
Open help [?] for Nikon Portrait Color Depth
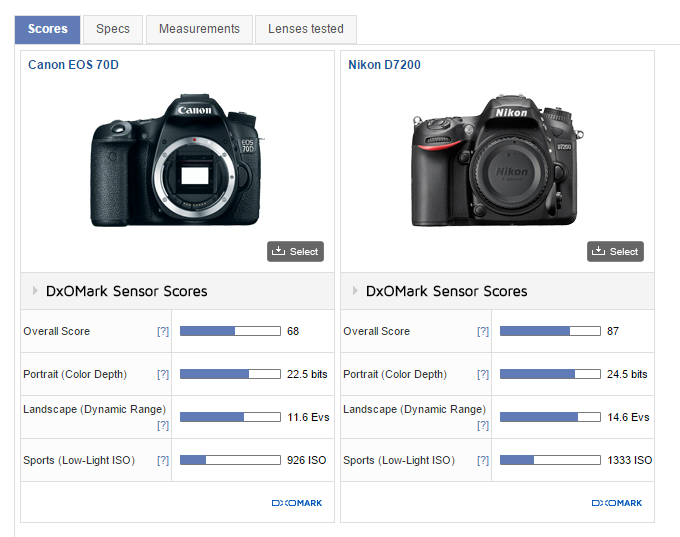tap(483, 374)
